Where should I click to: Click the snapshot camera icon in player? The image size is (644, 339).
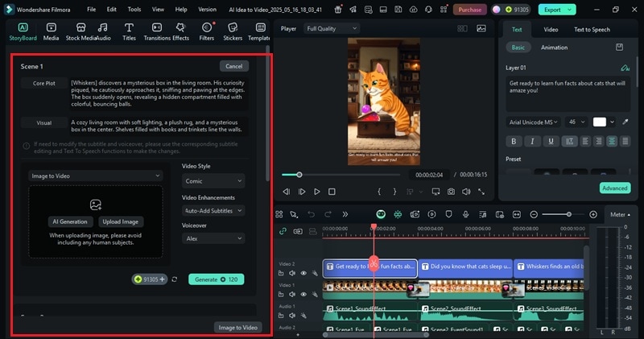(451, 192)
